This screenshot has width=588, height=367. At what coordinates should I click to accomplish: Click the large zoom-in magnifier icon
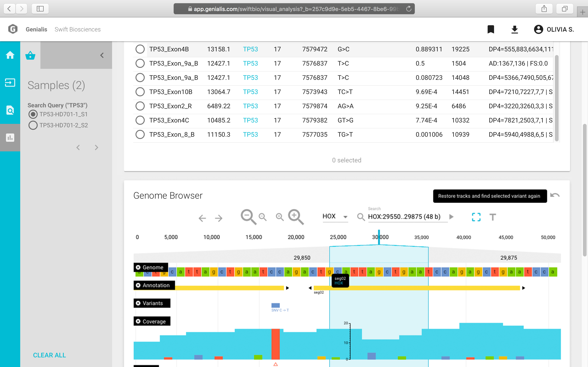(x=295, y=217)
